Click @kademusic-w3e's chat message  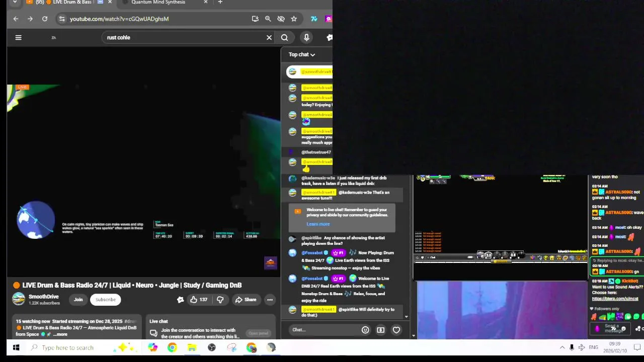[346, 180]
